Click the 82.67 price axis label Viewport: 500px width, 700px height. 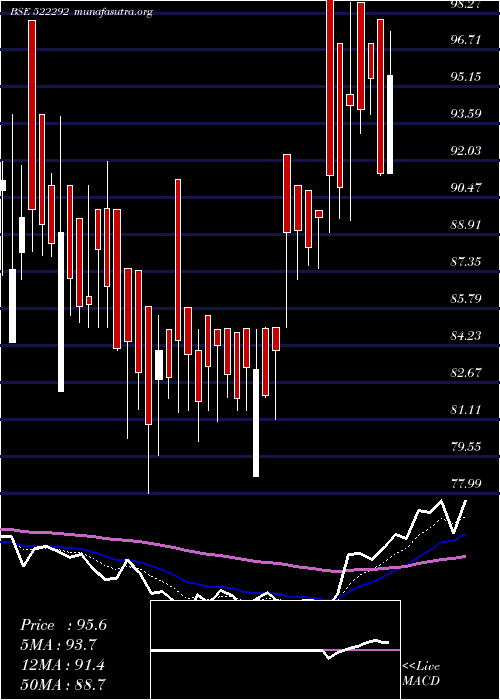click(x=466, y=373)
